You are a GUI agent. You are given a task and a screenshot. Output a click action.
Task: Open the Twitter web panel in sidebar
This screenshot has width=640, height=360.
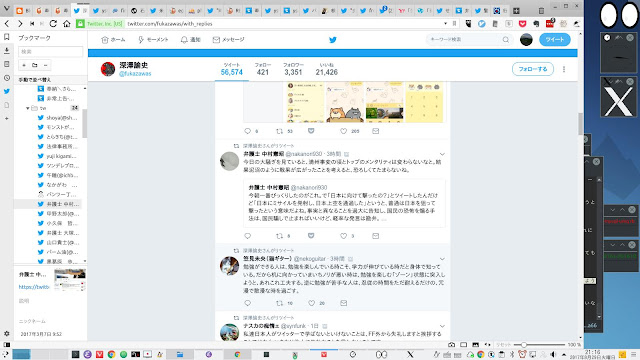7,91
